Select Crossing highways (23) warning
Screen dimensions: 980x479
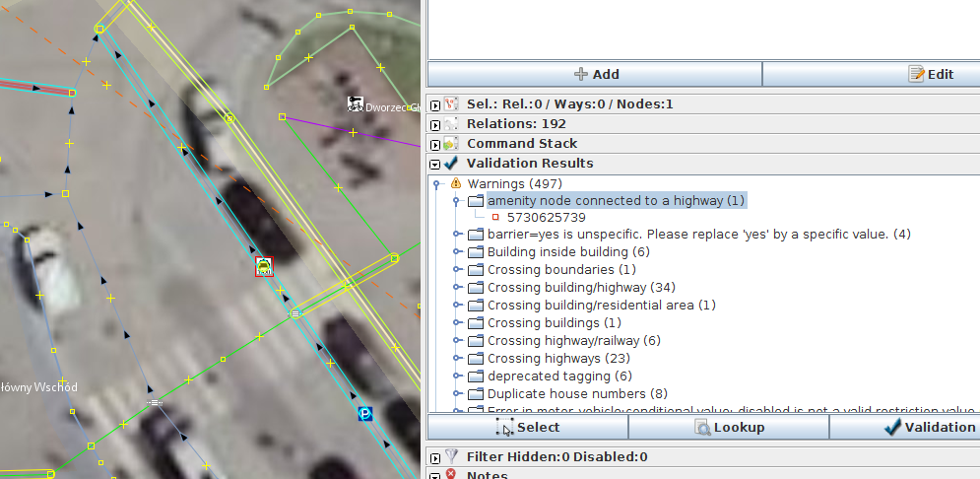pos(558,359)
